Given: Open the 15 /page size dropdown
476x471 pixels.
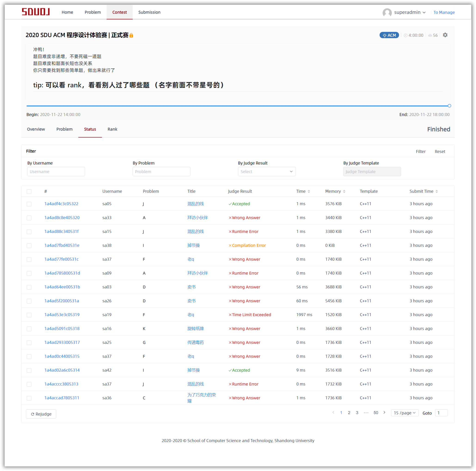Looking at the screenshot, I should (x=404, y=413).
